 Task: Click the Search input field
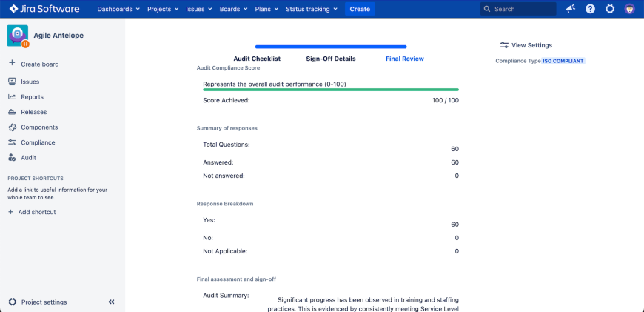523,9
